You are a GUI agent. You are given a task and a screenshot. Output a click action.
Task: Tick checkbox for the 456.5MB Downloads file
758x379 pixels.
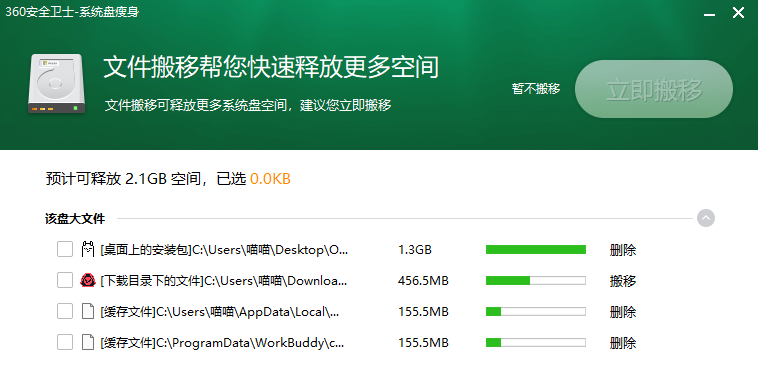pyautogui.click(x=65, y=280)
